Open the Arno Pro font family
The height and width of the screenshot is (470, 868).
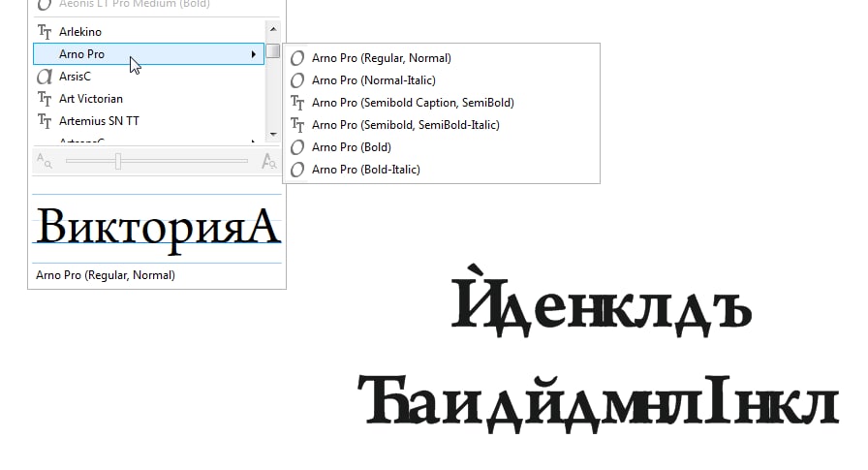(148, 53)
